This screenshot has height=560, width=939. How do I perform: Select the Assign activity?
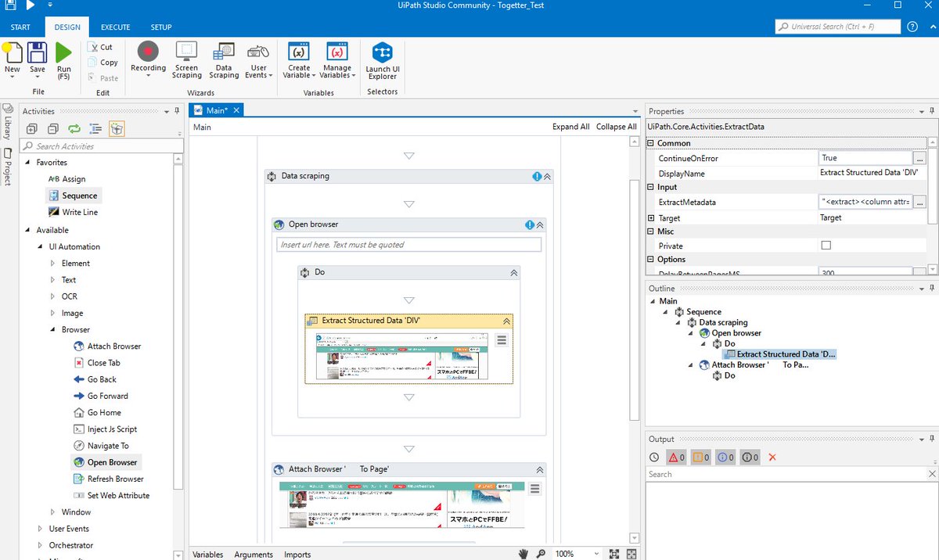[67, 179]
